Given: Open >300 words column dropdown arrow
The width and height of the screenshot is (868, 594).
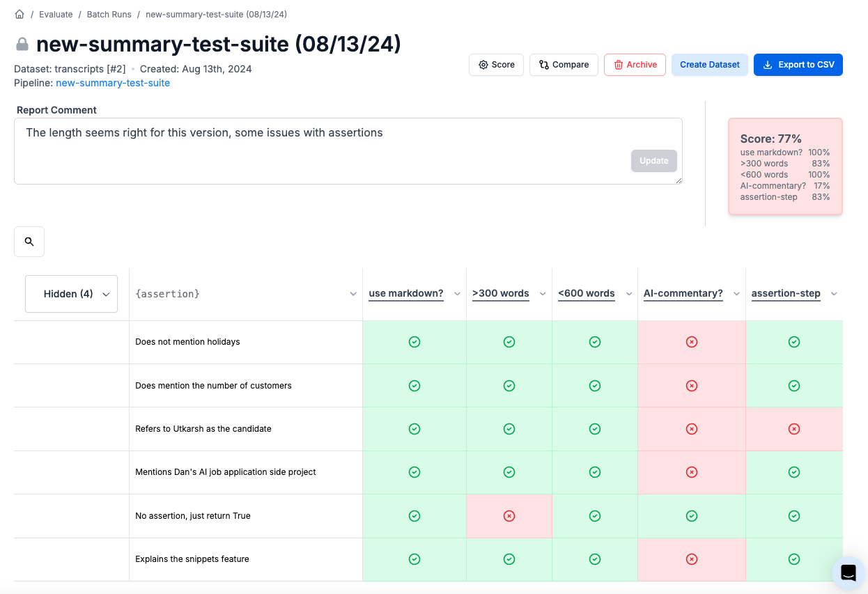Looking at the screenshot, I should [543, 294].
